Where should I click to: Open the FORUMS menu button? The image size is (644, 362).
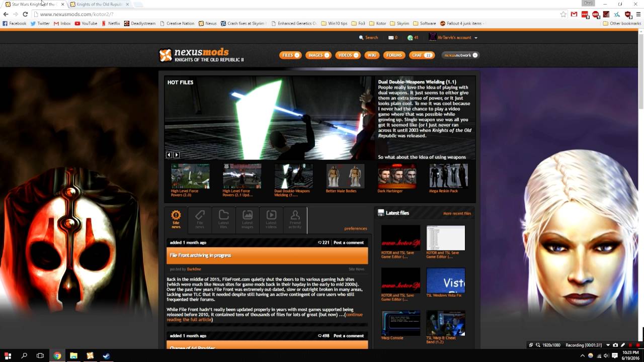pos(394,55)
